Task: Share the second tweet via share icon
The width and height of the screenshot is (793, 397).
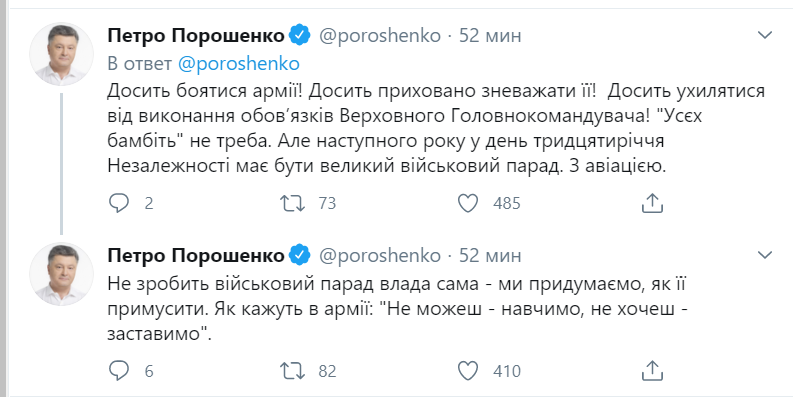Action: [652, 371]
